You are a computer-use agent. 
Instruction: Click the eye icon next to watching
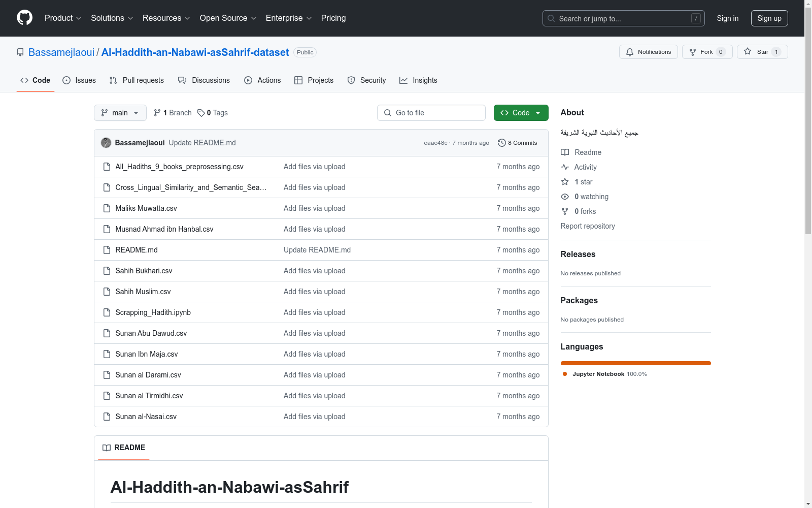coord(565,197)
